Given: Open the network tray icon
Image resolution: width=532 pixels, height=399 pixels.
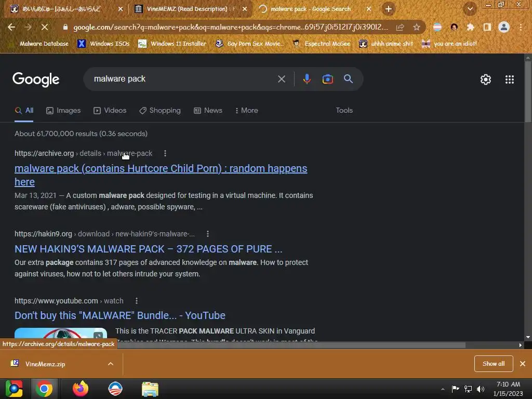Looking at the screenshot, I should coord(468,389).
